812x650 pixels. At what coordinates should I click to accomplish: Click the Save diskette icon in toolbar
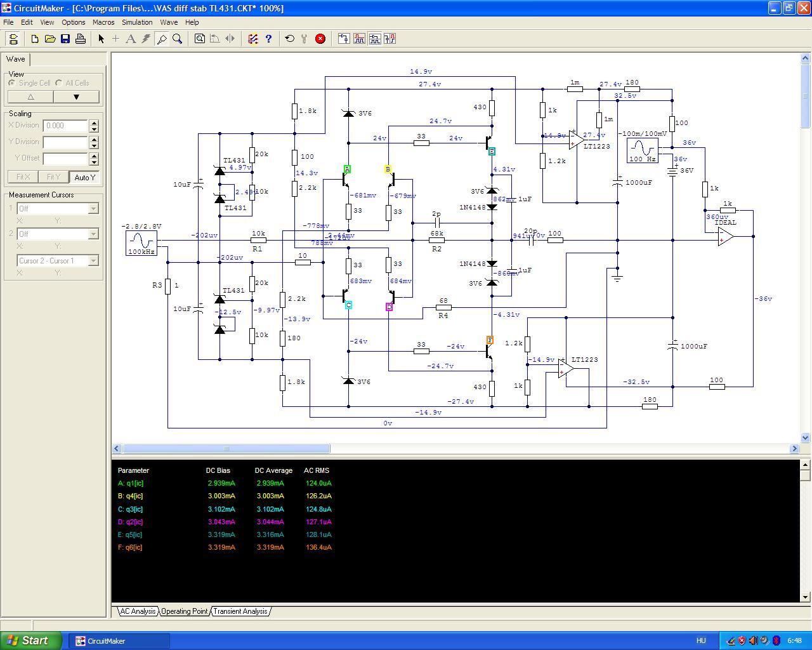click(65, 39)
